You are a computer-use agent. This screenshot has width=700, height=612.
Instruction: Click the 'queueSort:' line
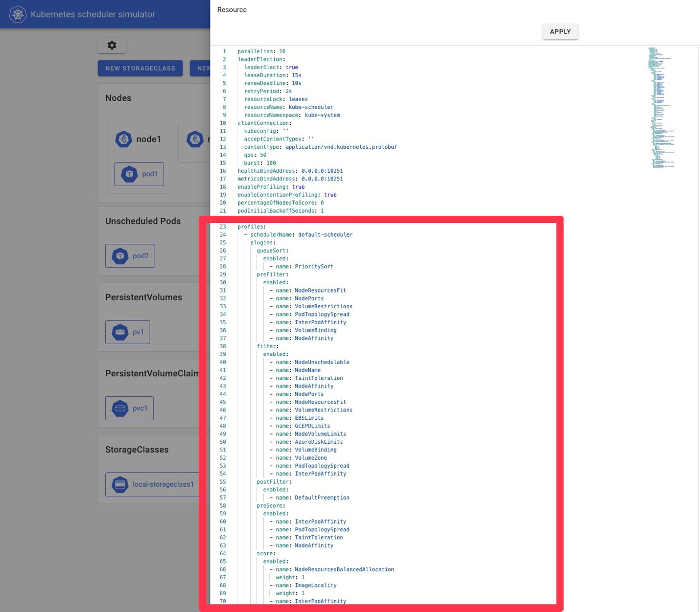click(272, 251)
